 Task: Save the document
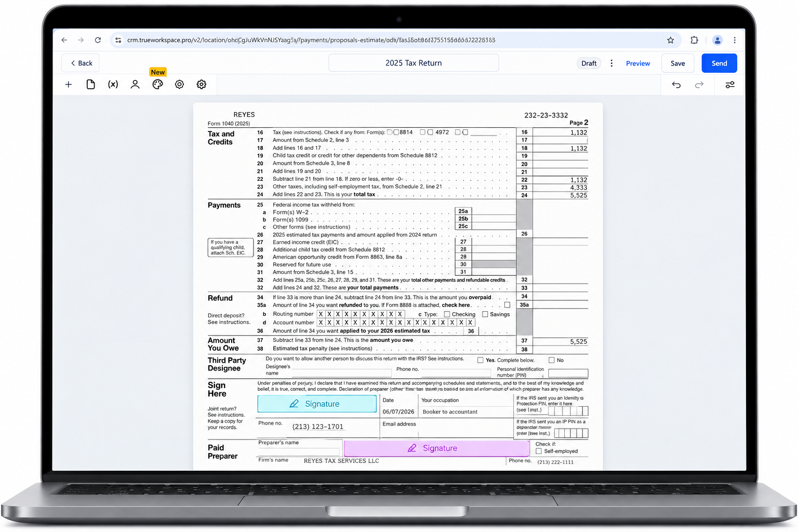(x=678, y=63)
